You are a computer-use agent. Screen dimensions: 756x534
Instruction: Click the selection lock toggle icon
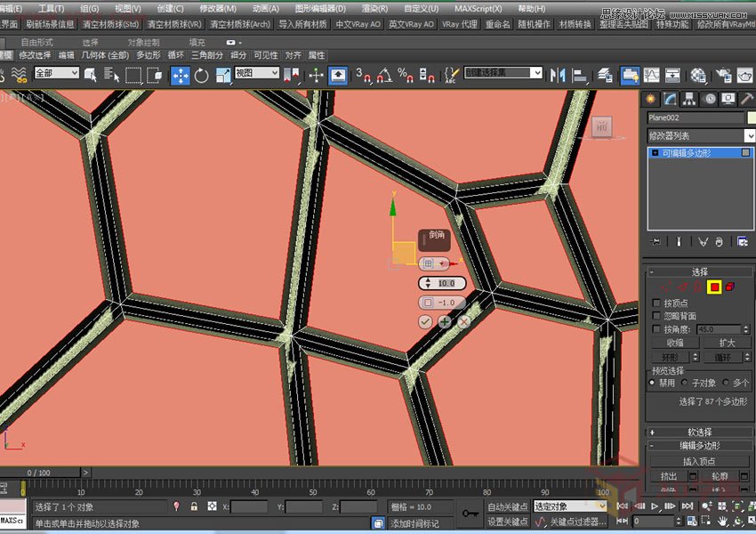click(x=193, y=506)
